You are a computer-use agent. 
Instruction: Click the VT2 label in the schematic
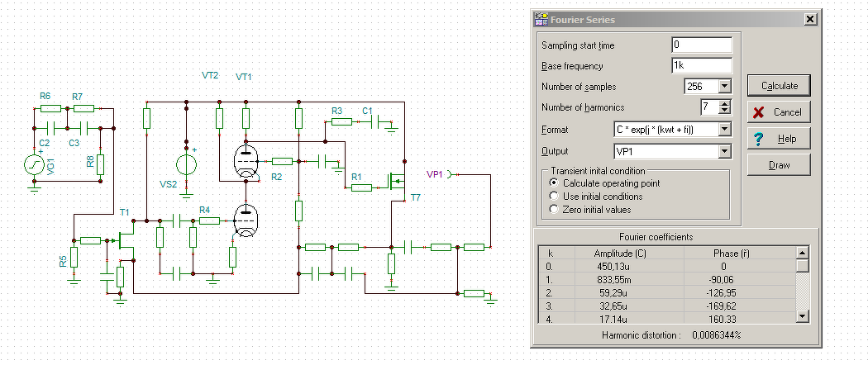tap(210, 75)
